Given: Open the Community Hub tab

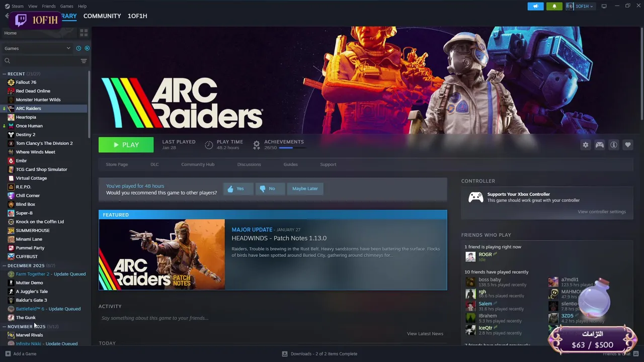Looking at the screenshot, I should tap(198, 164).
